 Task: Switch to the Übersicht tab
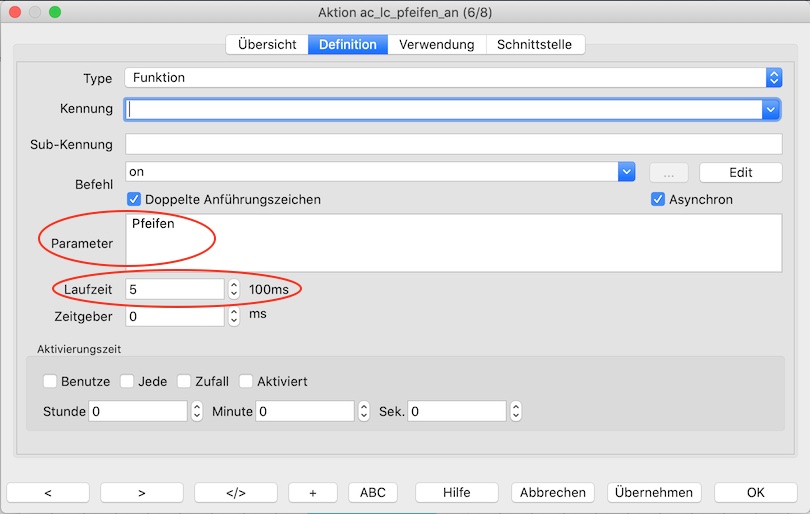[266, 44]
